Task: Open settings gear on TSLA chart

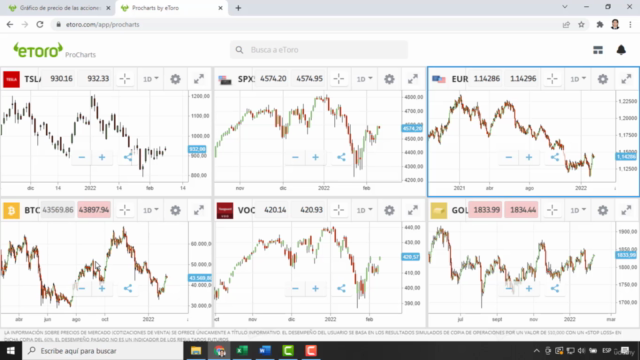Action: 175,79
